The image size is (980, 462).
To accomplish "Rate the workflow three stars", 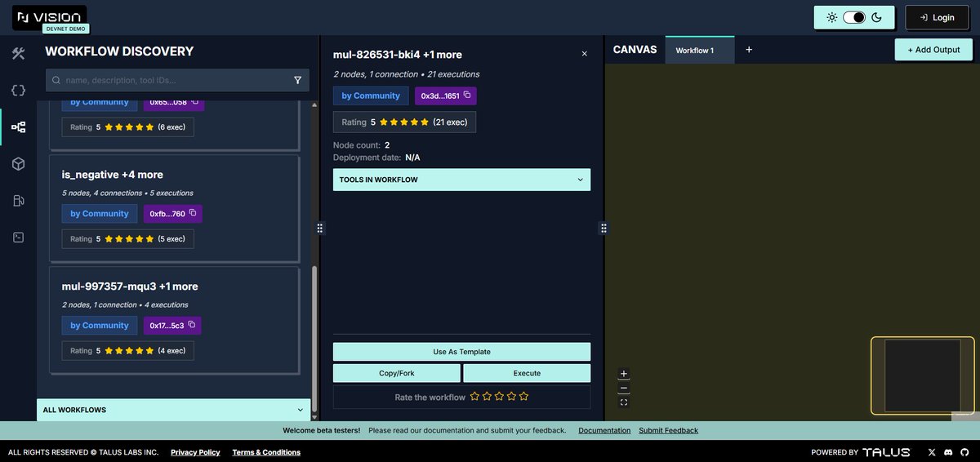I will tap(499, 397).
